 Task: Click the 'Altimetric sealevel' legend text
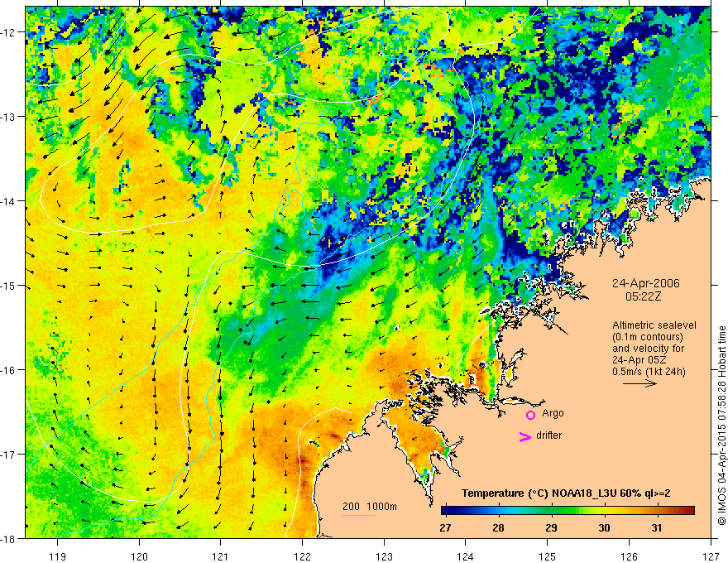654,325
